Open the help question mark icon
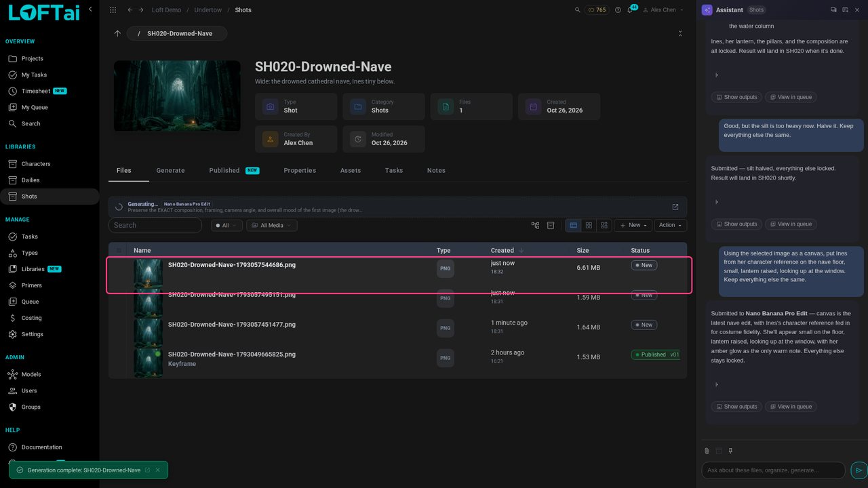 pyautogui.click(x=618, y=10)
